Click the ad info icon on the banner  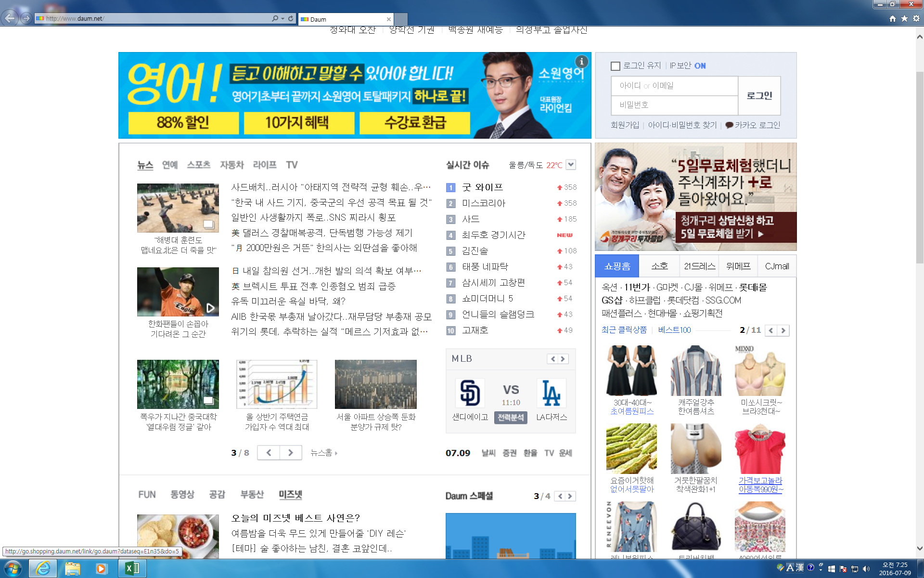click(582, 61)
